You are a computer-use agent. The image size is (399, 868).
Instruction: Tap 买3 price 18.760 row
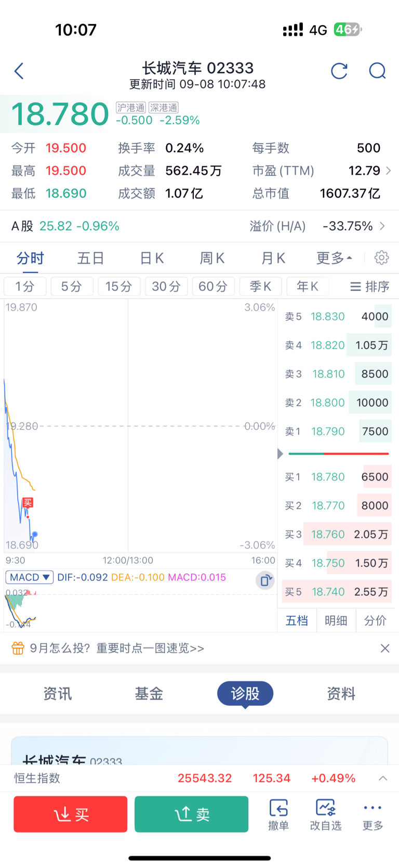tap(337, 534)
